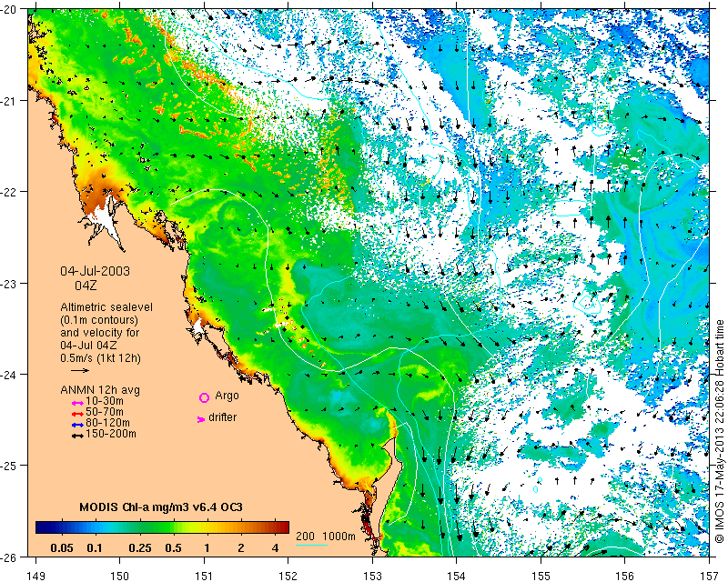
Task: Click the color bar value 4
Action: coord(275,548)
